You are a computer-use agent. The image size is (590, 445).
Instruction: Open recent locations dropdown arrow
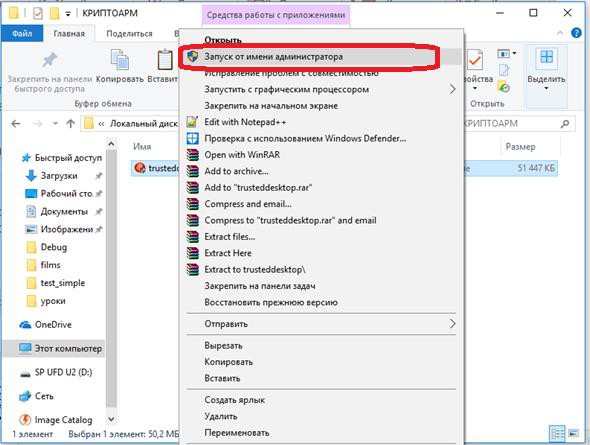tap(55, 123)
